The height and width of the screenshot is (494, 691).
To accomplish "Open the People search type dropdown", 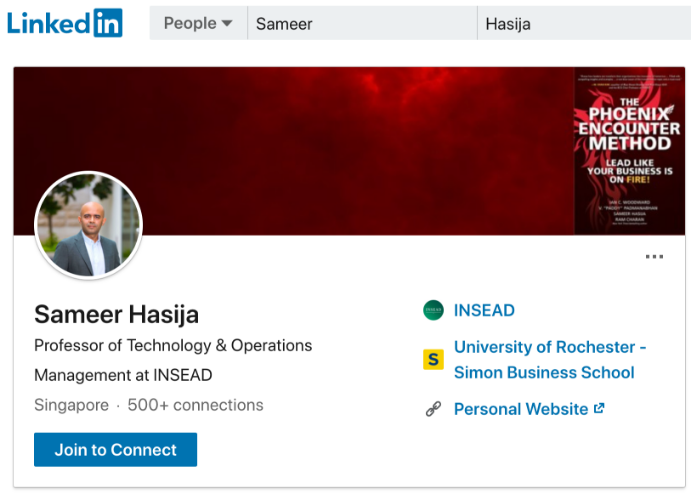I will click(198, 23).
